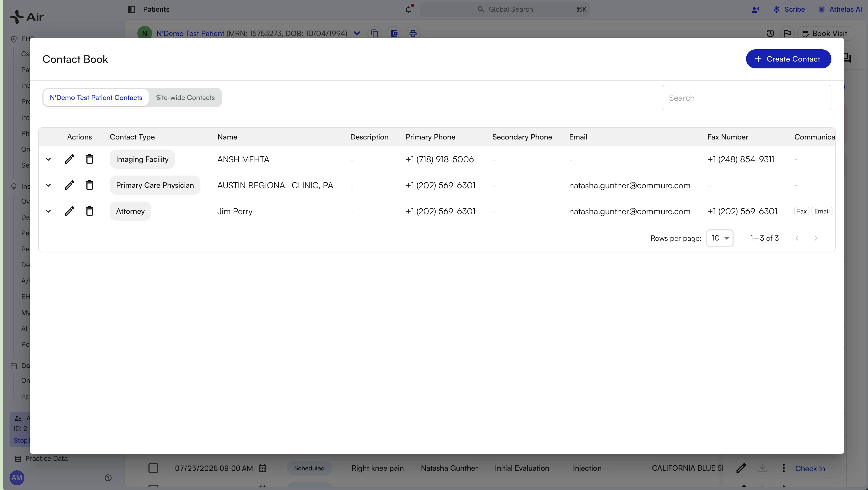Image resolution: width=868 pixels, height=490 pixels.
Task: Open Athelas AI
Action: click(840, 10)
